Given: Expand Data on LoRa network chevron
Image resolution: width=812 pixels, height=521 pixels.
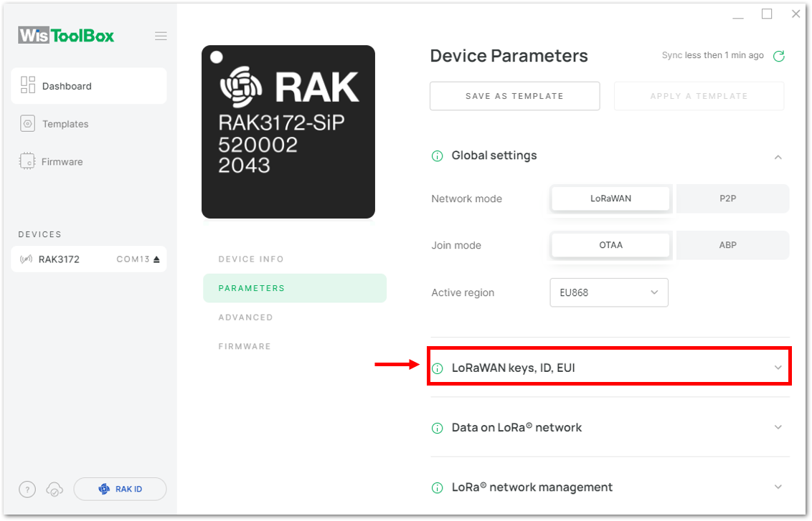Looking at the screenshot, I should 778,427.
